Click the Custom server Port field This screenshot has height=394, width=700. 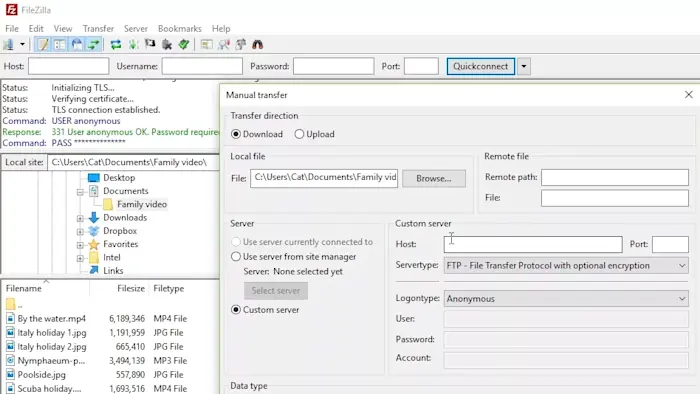click(x=670, y=245)
